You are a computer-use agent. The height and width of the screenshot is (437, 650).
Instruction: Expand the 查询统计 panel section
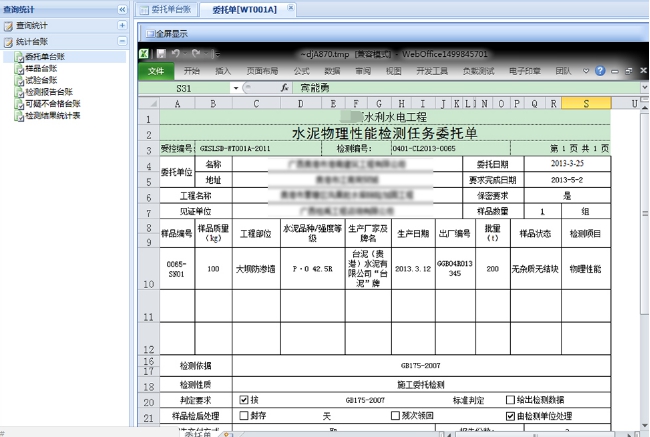pyautogui.click(x=122, y=25)
